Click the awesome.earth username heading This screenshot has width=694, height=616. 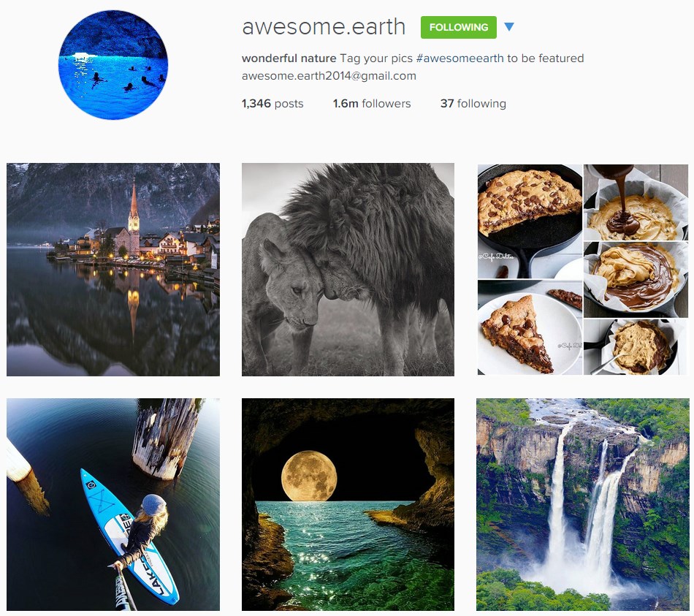[x=324, y=27]
